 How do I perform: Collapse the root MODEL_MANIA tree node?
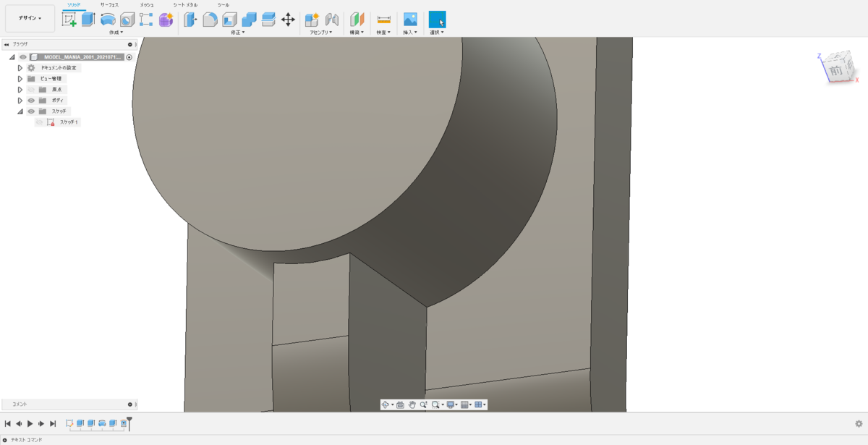point(12,57)
